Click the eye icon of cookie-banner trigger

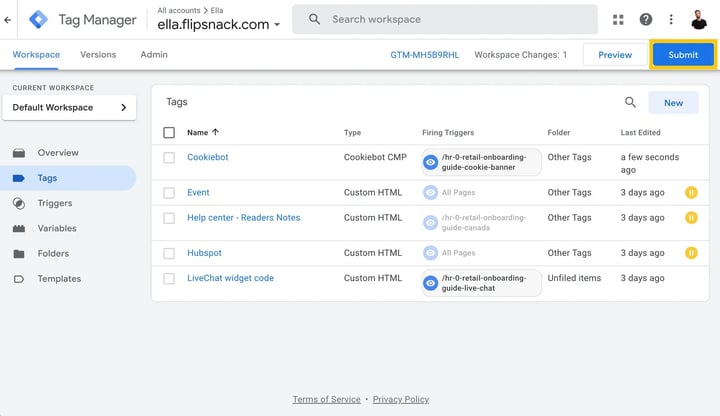pyautogui.click(x=430, y=162)
